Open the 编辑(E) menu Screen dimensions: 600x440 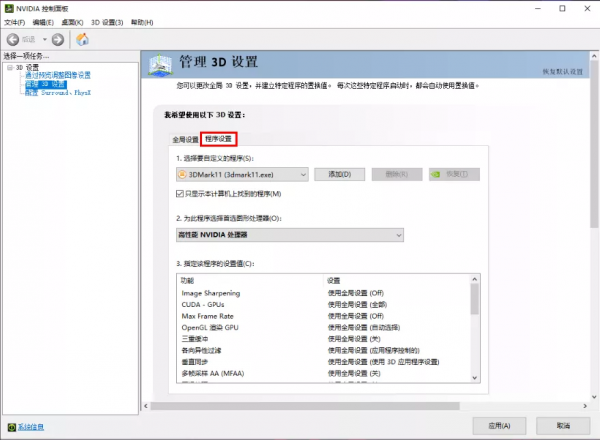pyautogui.click(x=43, y=23)
